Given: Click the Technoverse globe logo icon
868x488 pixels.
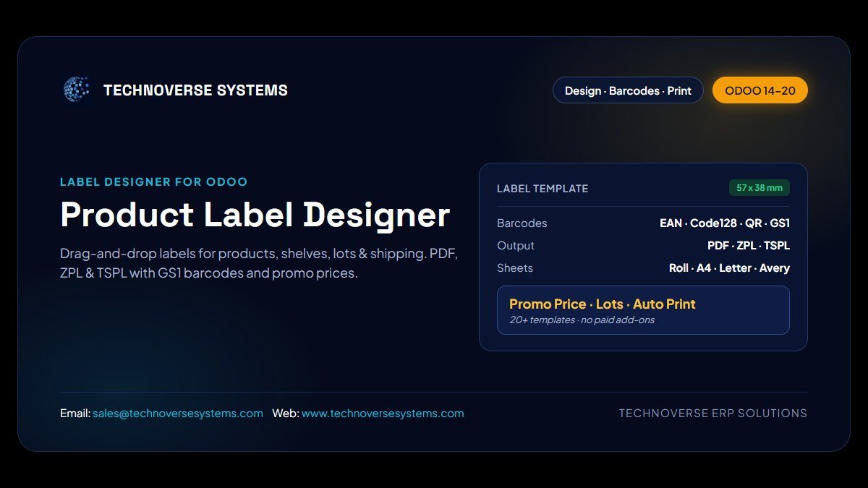Looking at the screenshot, I should pos(77,90).
